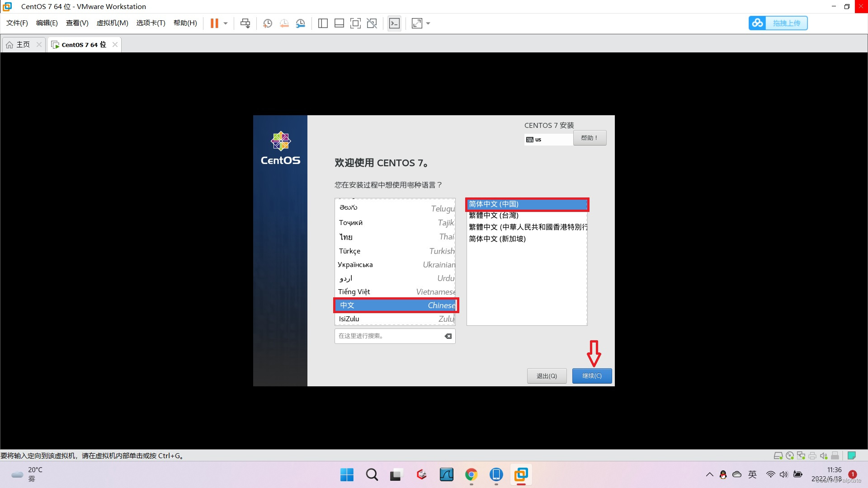Click the Unity mode icon
This screenshot has height=488, width=868.
pos(372,23)
